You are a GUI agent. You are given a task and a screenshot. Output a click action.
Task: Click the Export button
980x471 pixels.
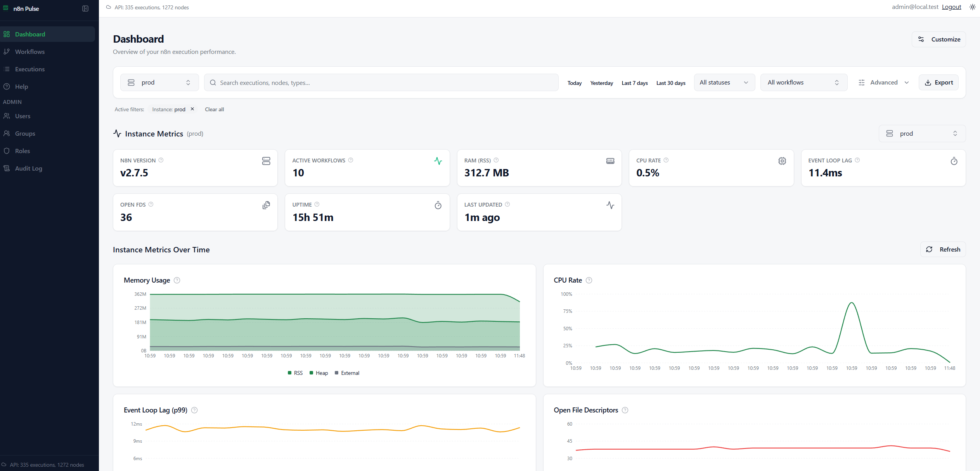(938, 83)
